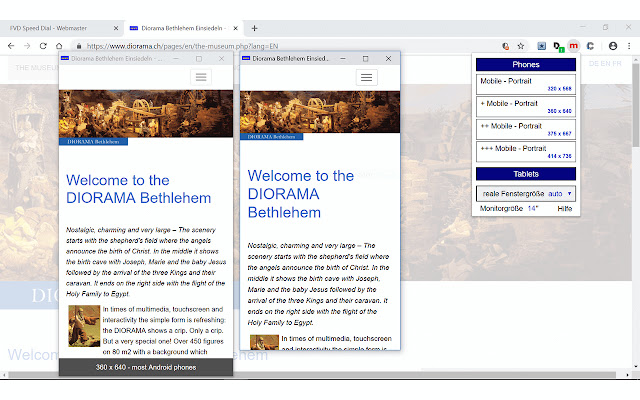Click DIORAMA Bethlehem label in right preview
Image resolution: width=640 pixels, height=400 pixels.
(271, 137)
